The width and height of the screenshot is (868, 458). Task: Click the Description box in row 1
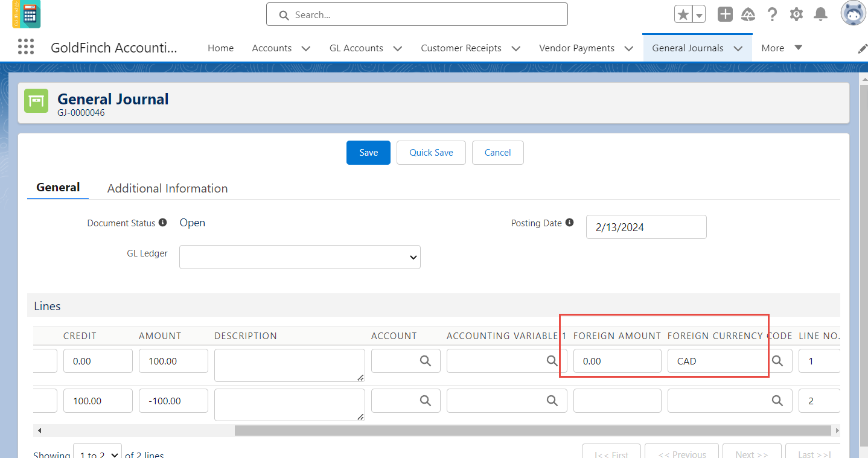(290, 366)
